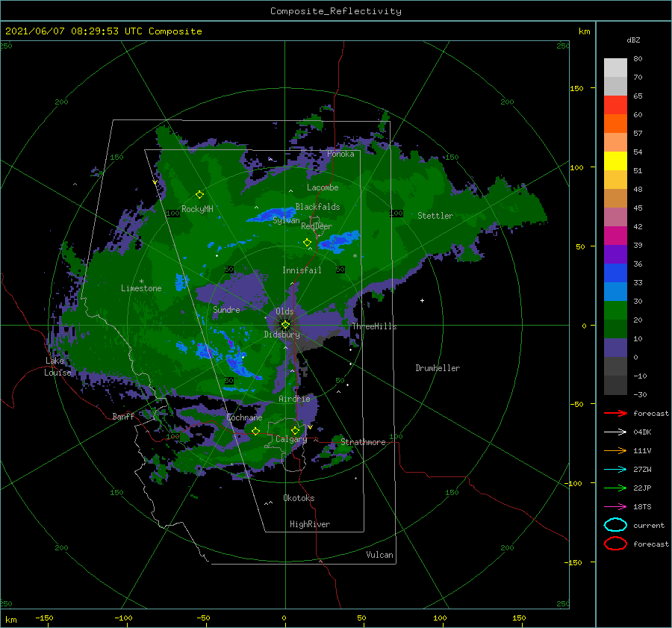Select the red 65 dBZ swatch
This screenshot has width=672, height=628.
click(615, 105)
